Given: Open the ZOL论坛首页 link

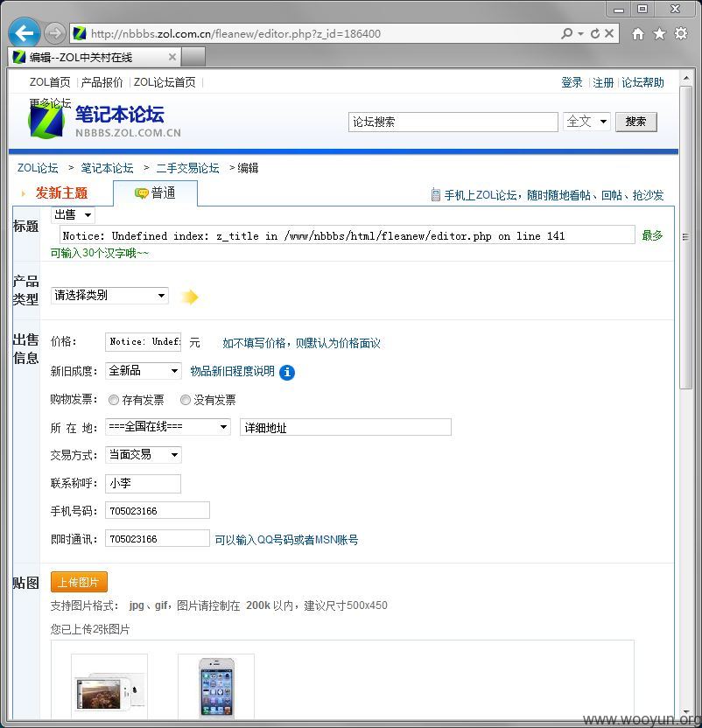Looking at the screenshot, I should point(165,82).
